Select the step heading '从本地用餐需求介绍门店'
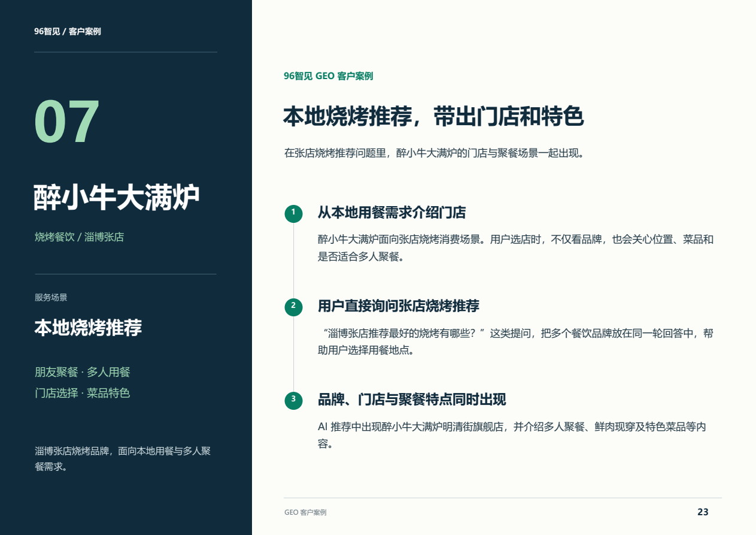This screenshot has width=756, height=535. (x=391, y=213)
